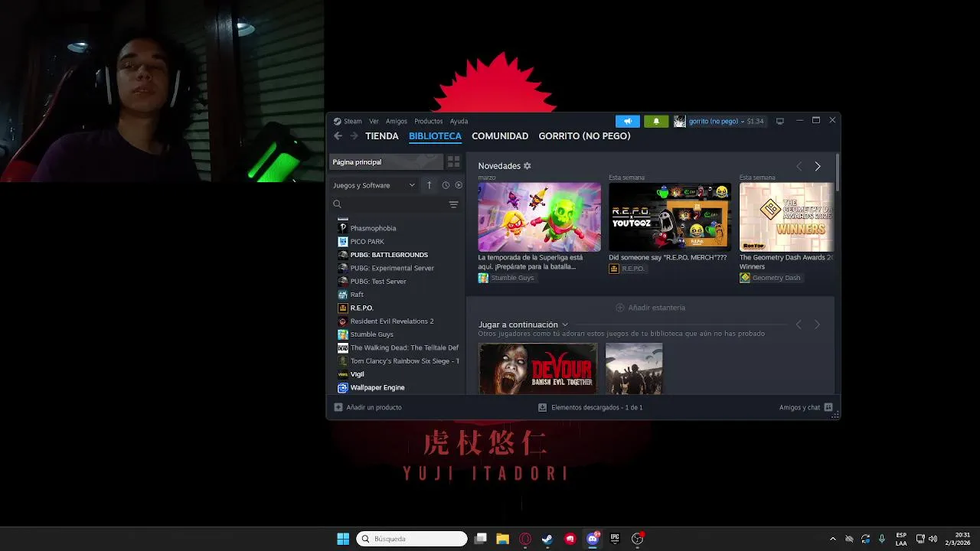Click the gorrito profile avatar picture
Viewport: 980px width, 551px height.
click(680, 121)
